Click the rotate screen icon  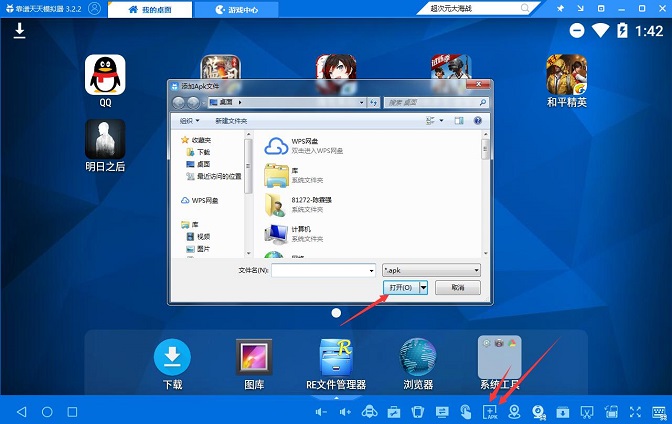point(417,412)
